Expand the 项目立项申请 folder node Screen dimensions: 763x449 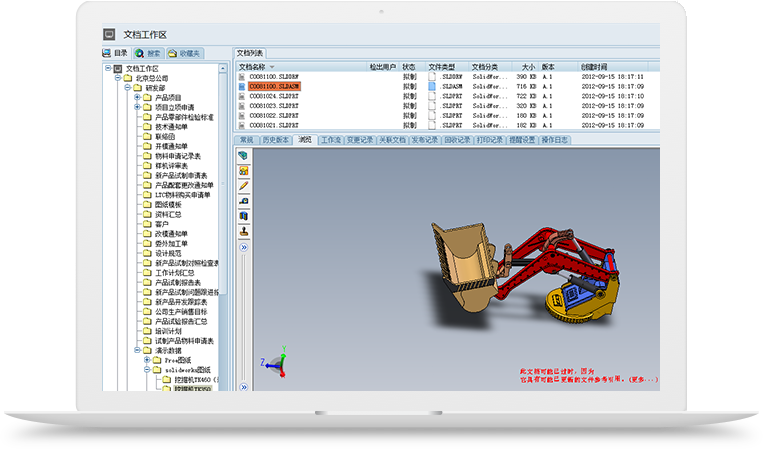[137, 107]
